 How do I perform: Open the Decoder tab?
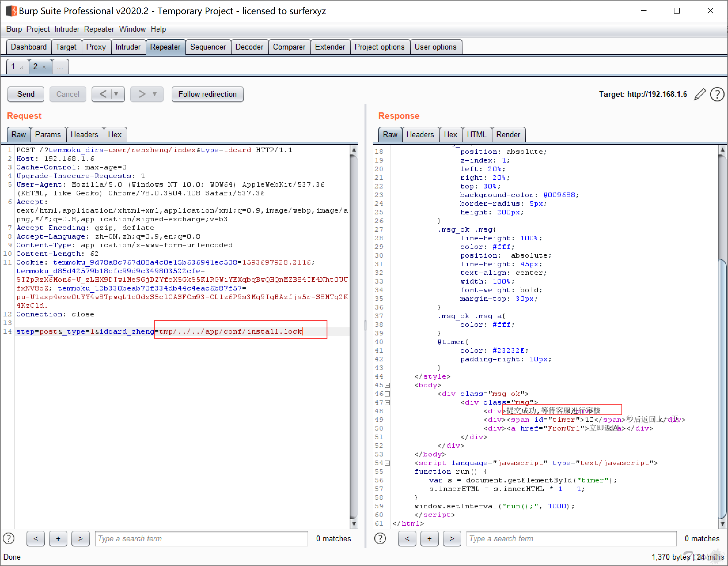coord(249,47)
